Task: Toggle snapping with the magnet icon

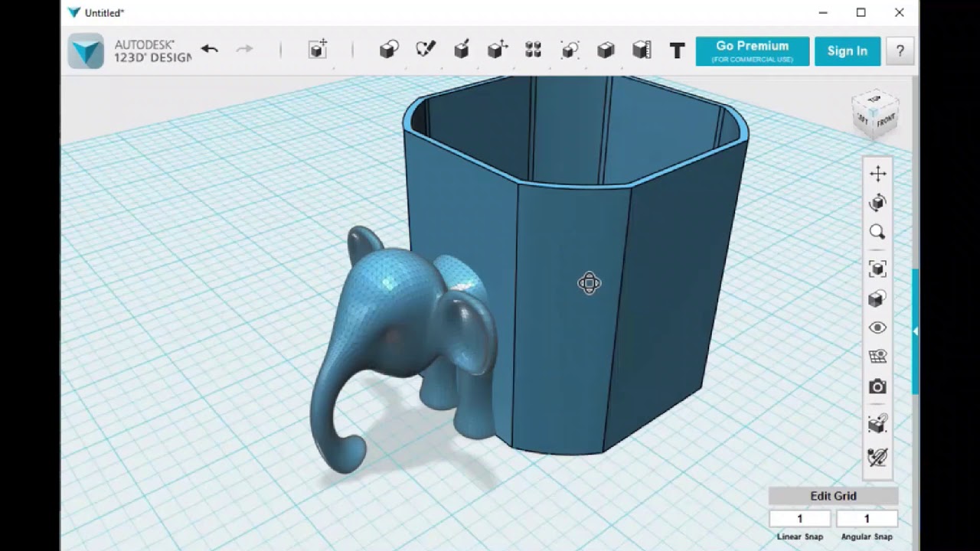Action: (877, 423)
